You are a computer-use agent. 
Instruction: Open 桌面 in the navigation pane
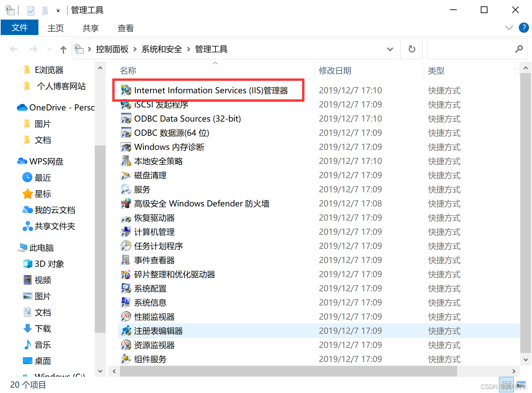tap(37, 361)
